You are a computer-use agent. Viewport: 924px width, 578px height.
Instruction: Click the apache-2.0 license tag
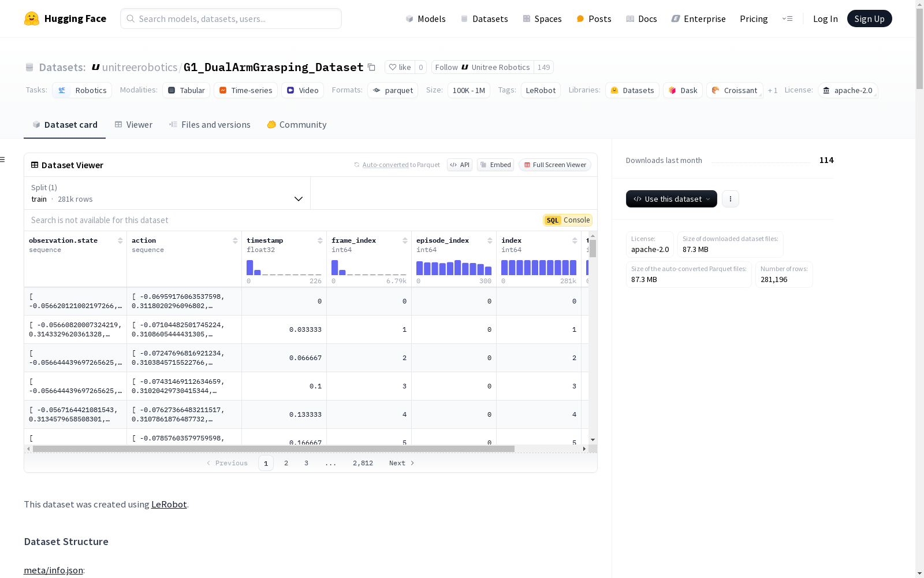click(x=848, y=90)
